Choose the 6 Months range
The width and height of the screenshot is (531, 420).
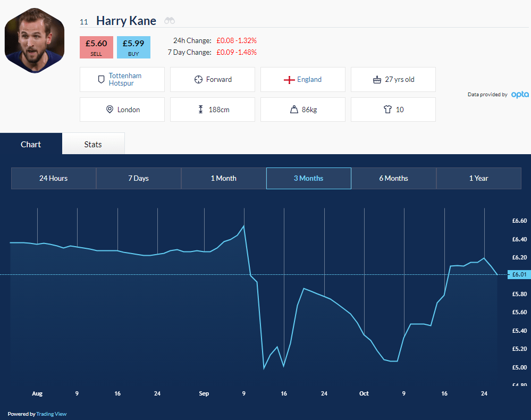(393, 178)
